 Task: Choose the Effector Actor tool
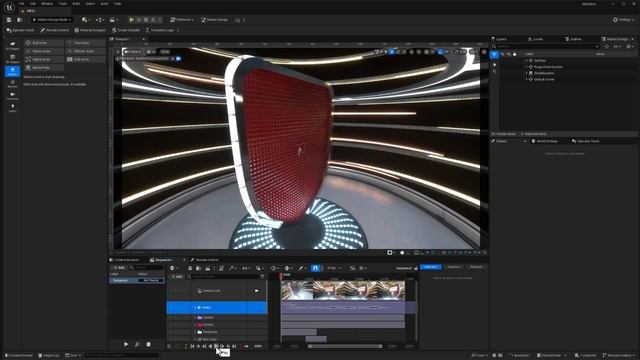(x=86, y=51)
